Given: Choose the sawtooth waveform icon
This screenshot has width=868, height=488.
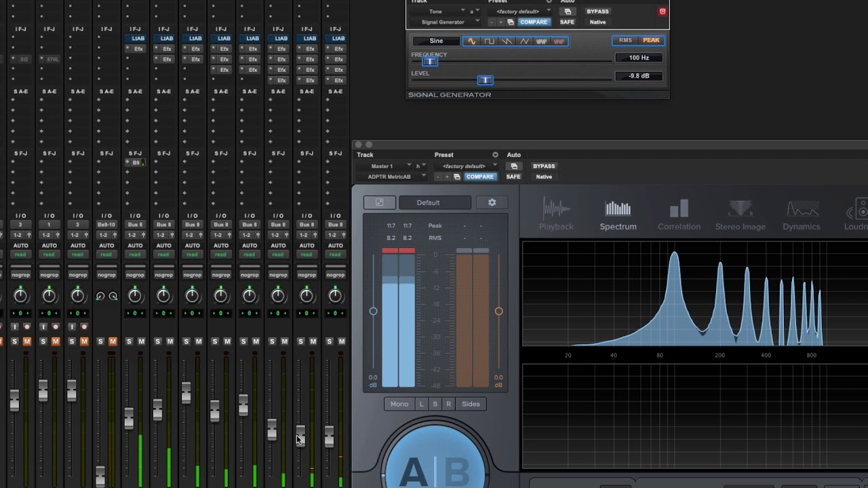Looking at the screenshot, I should click(507, 41).
